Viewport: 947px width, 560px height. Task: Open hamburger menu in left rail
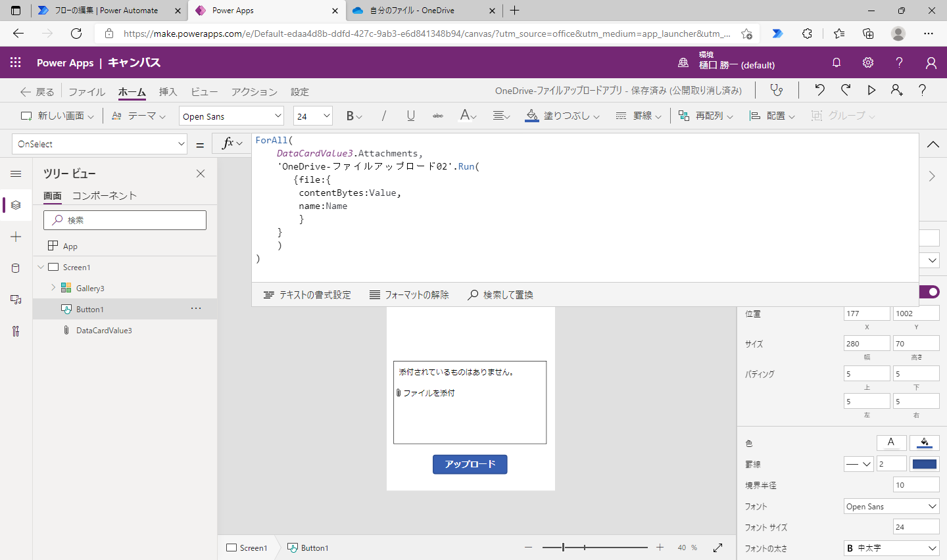pos(16,174)
